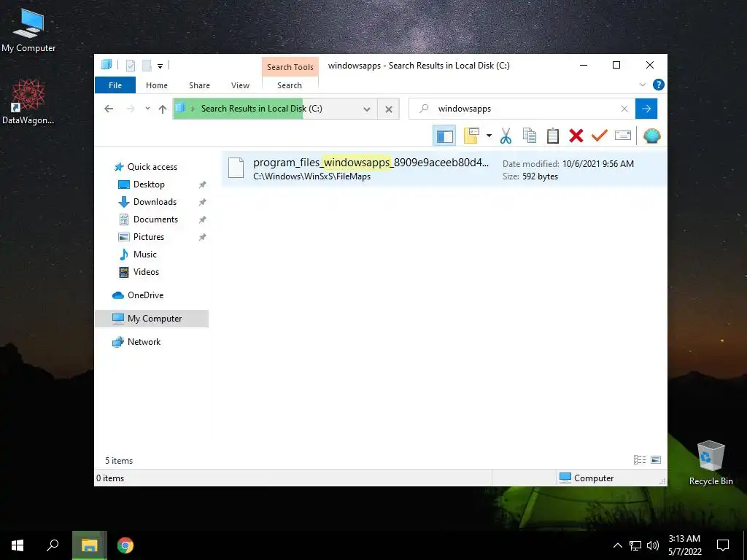Open Pictures in navigation pane
747x560 pixels.
149,237
